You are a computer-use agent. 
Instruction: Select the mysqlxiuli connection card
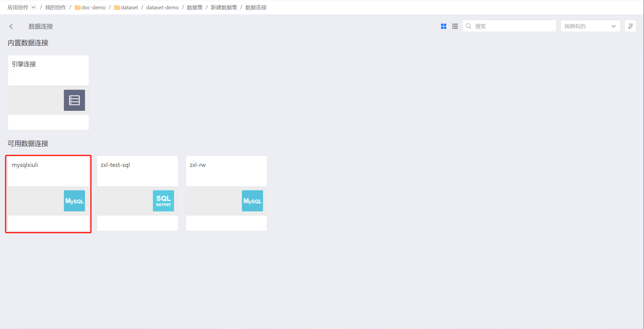[48, 194]
